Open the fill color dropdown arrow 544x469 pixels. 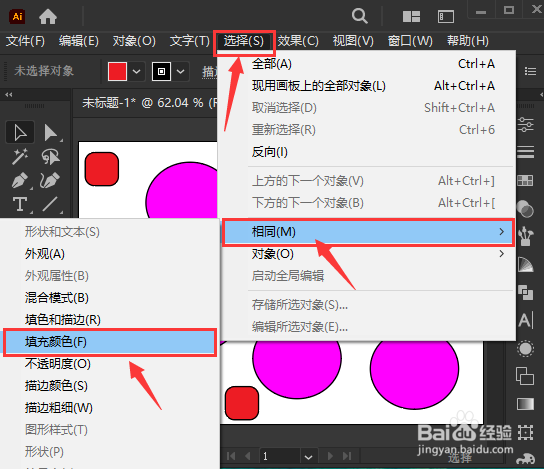click(137, 71)
